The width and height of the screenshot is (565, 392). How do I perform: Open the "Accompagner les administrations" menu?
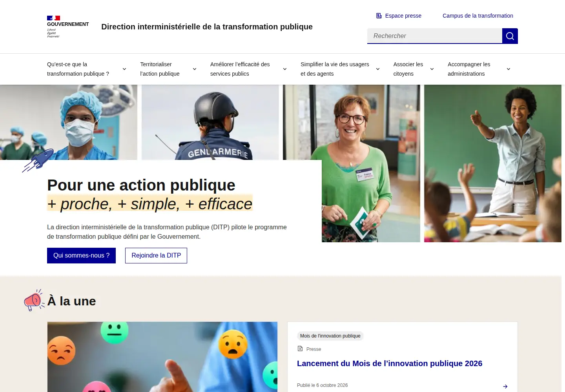(x=479, y=69)
